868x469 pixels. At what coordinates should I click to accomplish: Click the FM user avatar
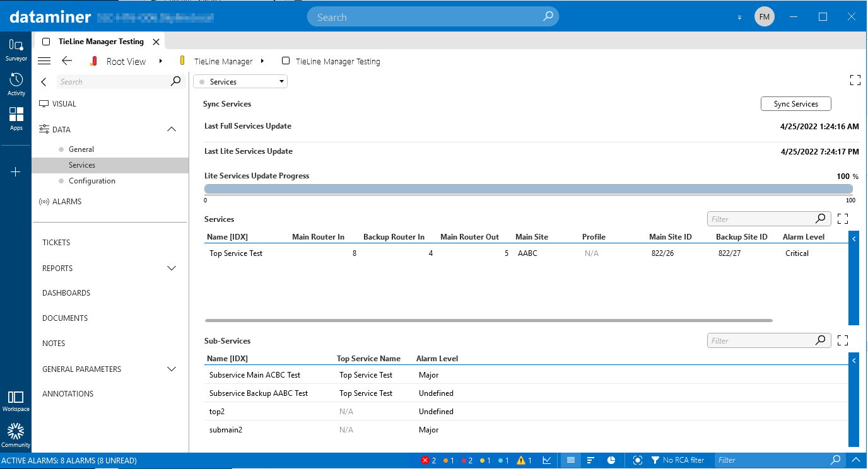coord(764,17)
